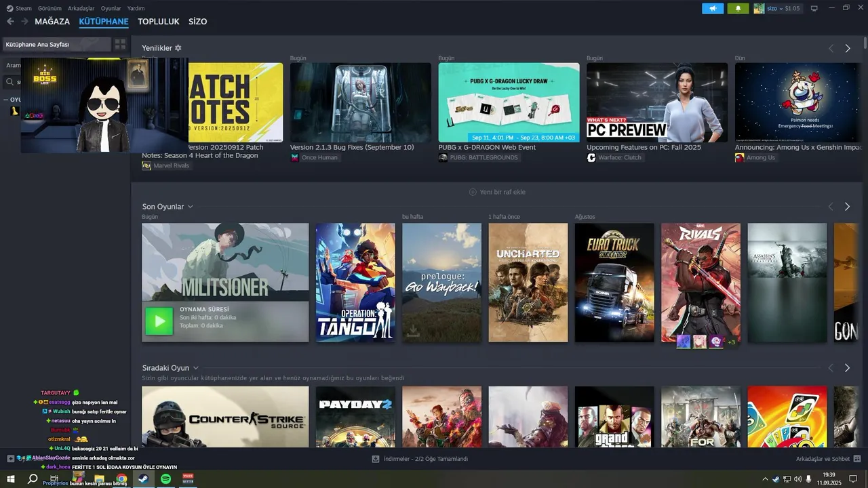This screenshot has width=868, height=488.
Task: Open Version 2.1.3 Bug Fixes news title
Action: point(352,147)
